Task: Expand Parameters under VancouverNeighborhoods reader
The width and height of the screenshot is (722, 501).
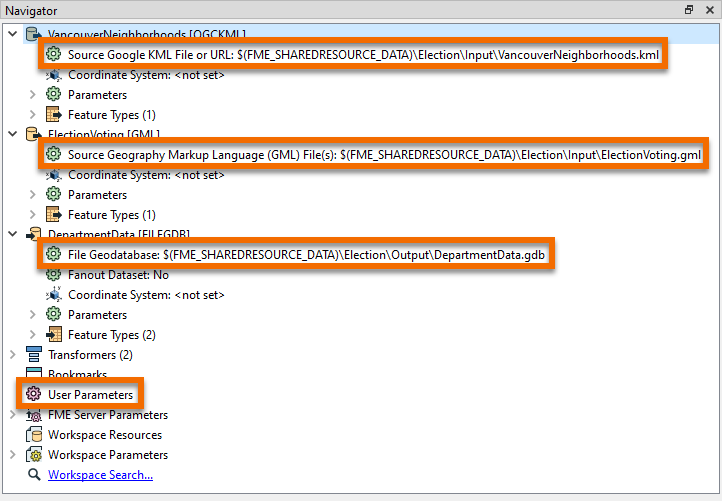Action: tap(32, 95)
